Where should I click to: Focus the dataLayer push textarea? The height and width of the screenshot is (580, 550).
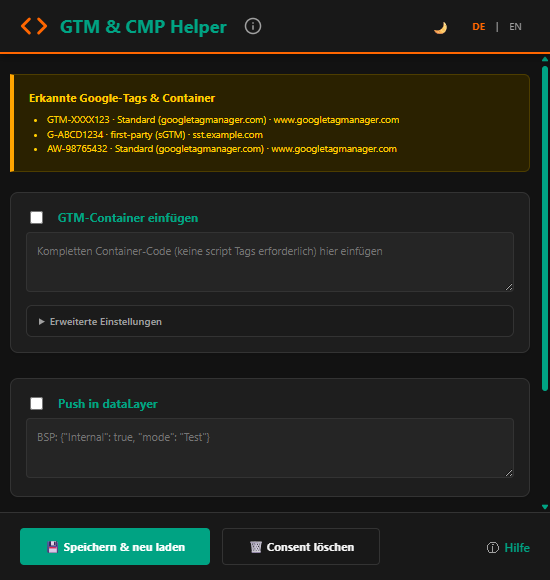coord(270,448)
